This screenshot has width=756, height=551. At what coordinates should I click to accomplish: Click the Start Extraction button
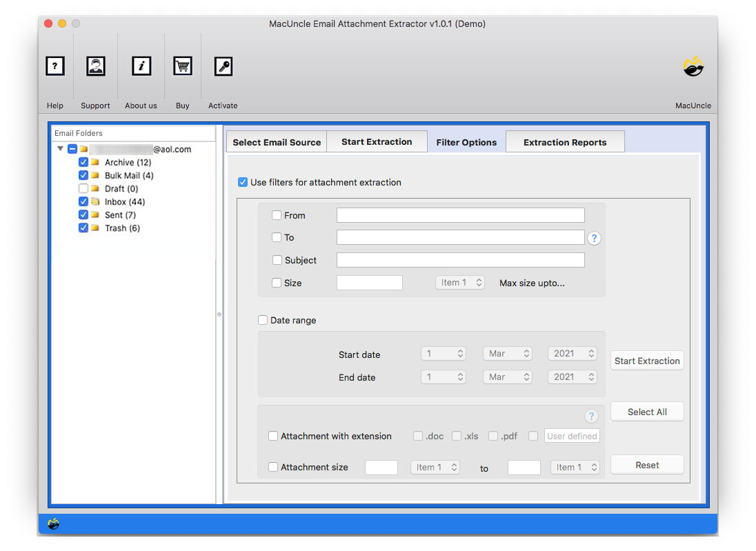coord(647,361)
